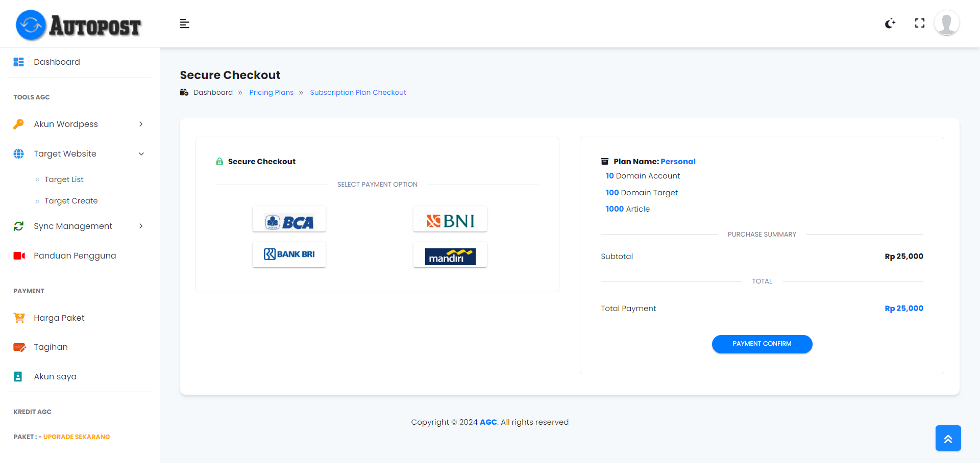Viewport: 980px width, 463px height.
Task: Click the Subtotal Rp 25,000 value
Action: point(904,256)
